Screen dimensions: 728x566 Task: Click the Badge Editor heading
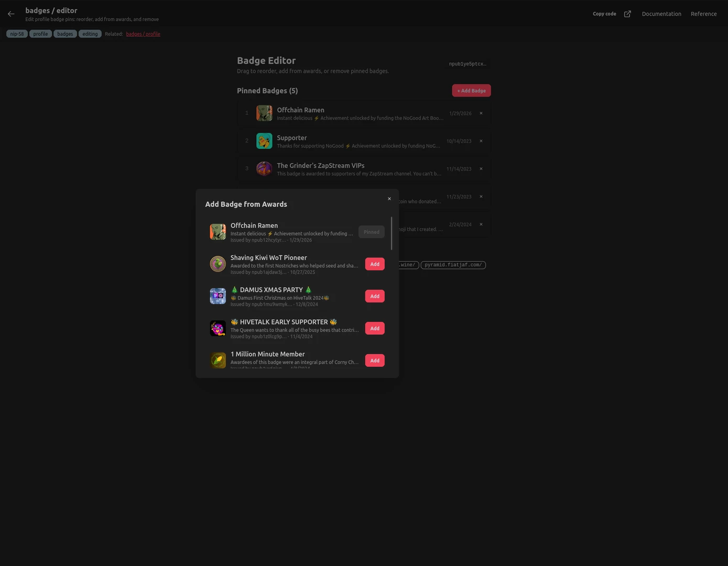click(x=266, y=61)
